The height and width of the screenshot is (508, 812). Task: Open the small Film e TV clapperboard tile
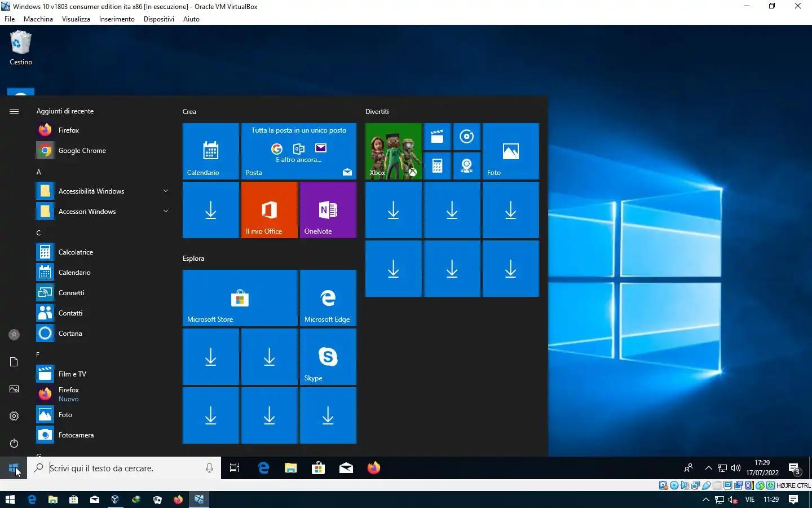coord(437,137)
